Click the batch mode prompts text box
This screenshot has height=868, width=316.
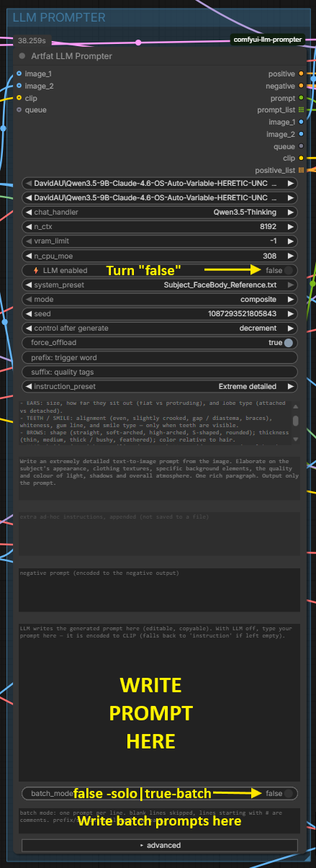point(160,820)
